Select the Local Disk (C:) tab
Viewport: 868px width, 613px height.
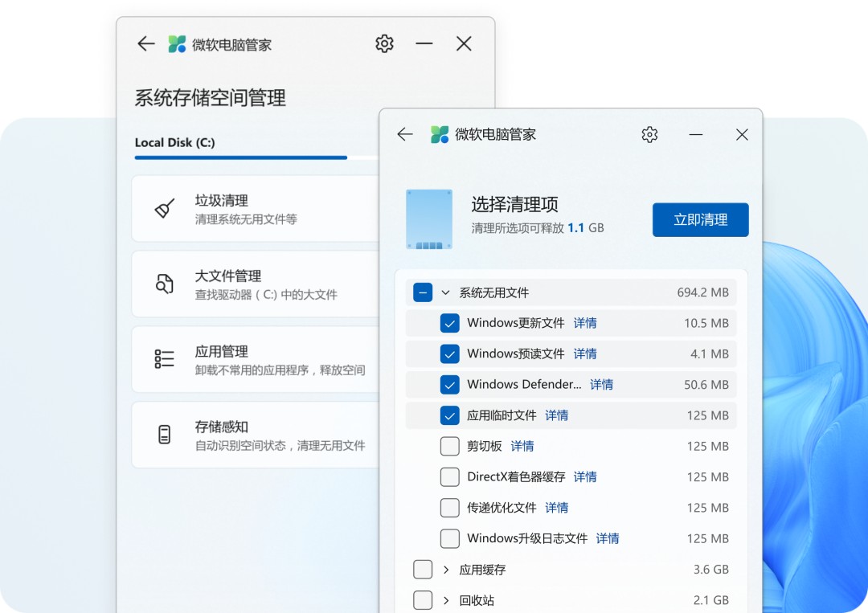pyautogui.click(x=175, y=143)
